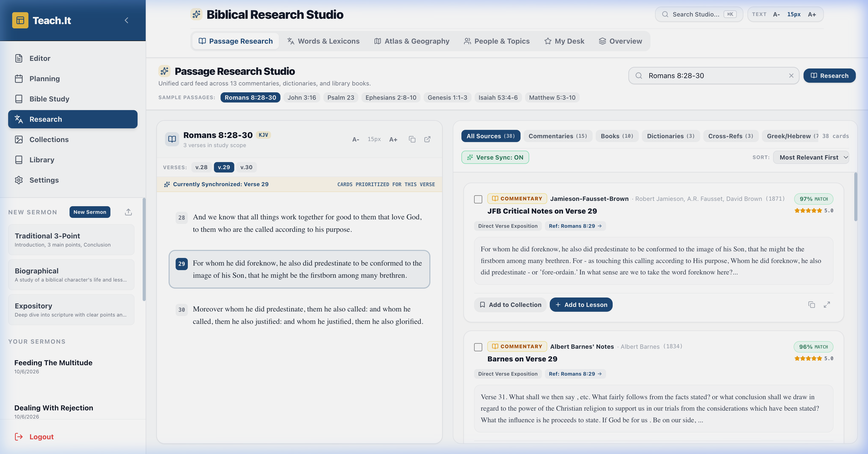The image size is (868, 454).
Task: Click Add to Lesson on JFB card
Action: point(581,304)
